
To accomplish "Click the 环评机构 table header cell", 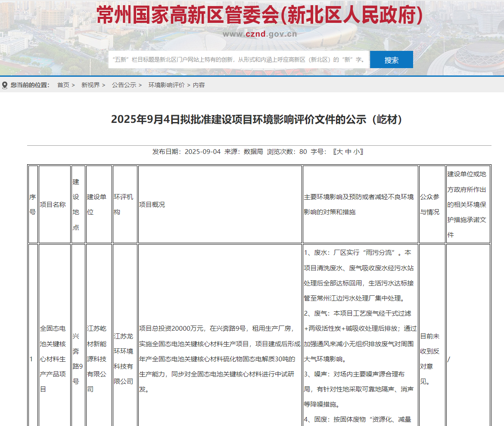I will click(x=125, y=204).
